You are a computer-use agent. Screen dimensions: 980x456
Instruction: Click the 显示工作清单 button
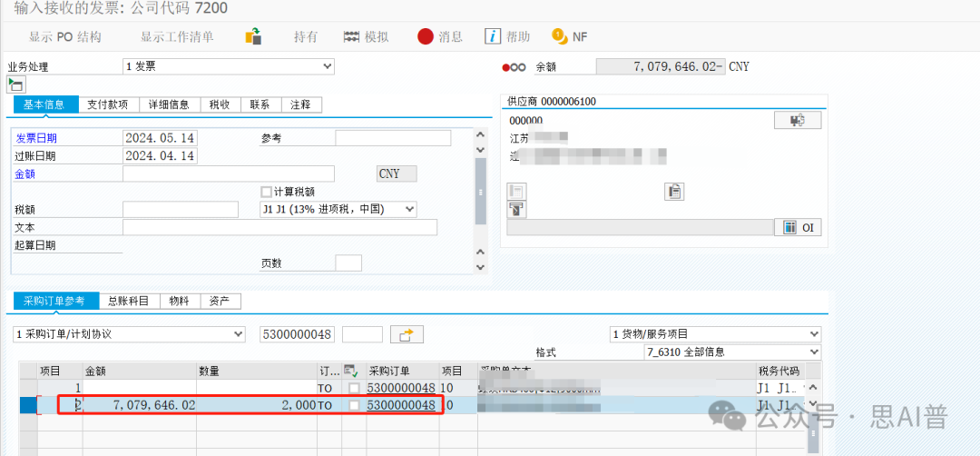(177, 37)
